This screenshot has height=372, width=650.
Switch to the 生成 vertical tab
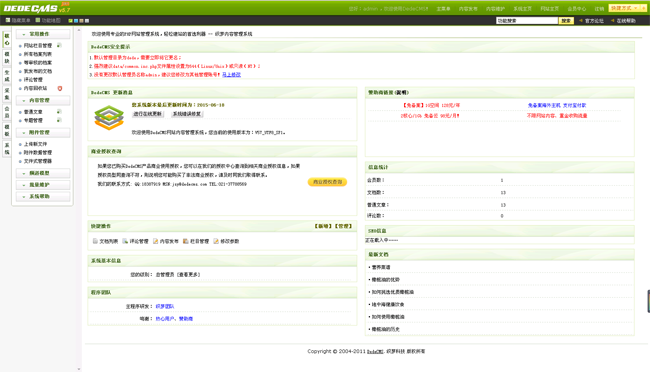pyautogui.click(x=7, y=76)
